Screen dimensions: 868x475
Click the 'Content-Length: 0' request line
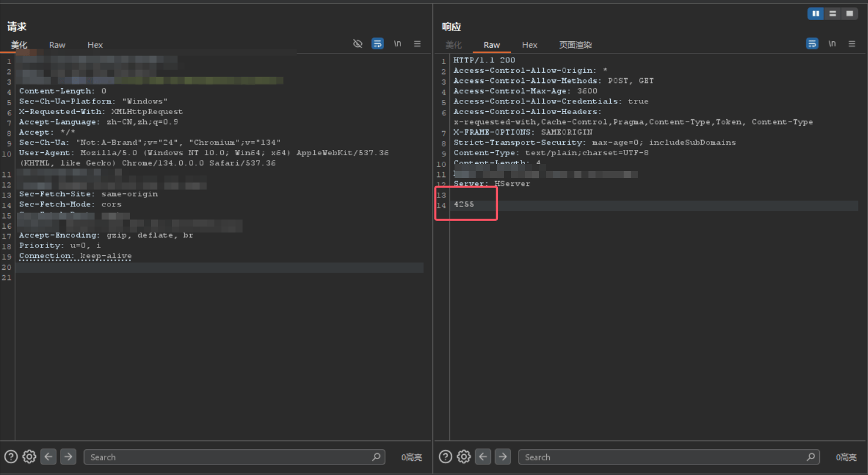pos(63,91)
